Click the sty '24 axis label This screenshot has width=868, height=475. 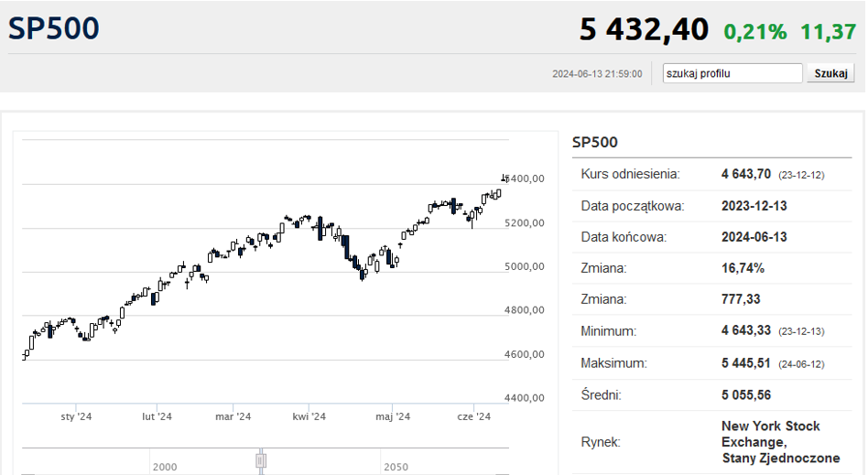point(76,416)
